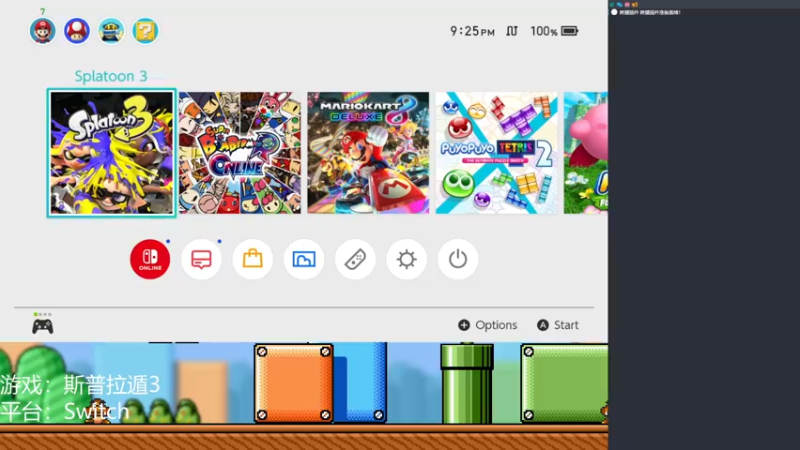Click the 9:25 PM clock
The image size is (800, 450).
pos(472,31)
